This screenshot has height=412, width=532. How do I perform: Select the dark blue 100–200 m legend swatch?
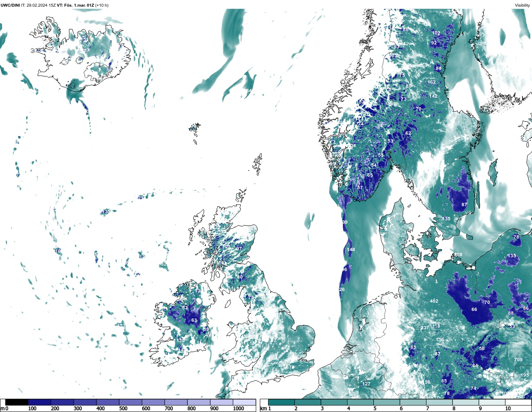[39, 402]
